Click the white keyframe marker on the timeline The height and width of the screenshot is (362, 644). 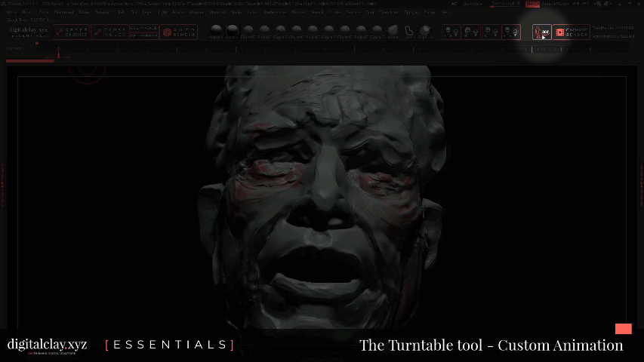point(532,49)
